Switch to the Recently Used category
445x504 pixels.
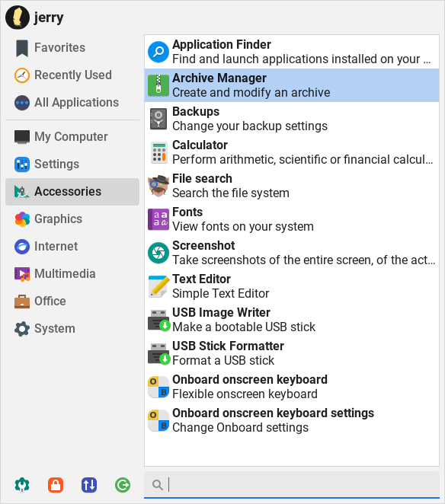pyautogui.click(x=72, y=75)
